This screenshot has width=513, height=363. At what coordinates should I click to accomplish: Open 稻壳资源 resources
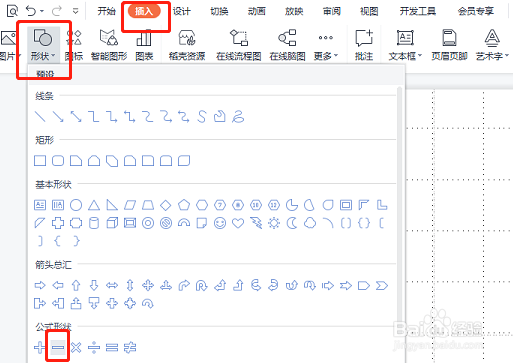point(187,45)
